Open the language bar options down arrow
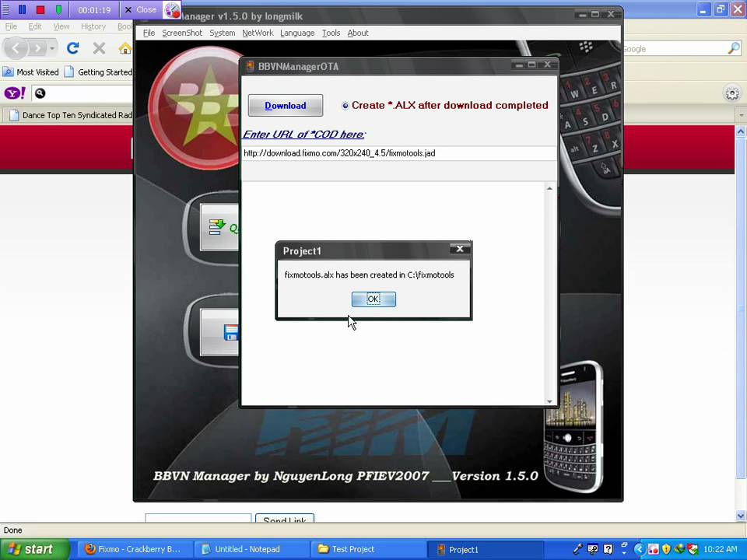747x560 pixels. point(624,553)
